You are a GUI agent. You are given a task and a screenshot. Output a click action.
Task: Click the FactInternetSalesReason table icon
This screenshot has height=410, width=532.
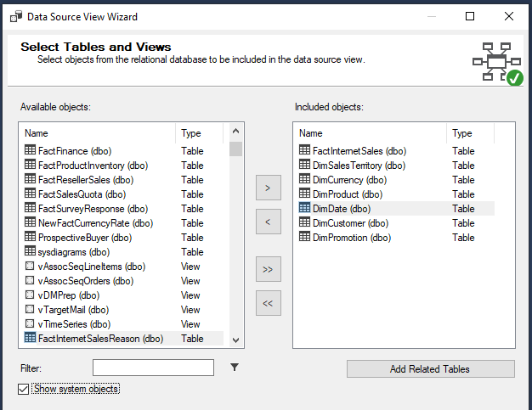[30, 338]
